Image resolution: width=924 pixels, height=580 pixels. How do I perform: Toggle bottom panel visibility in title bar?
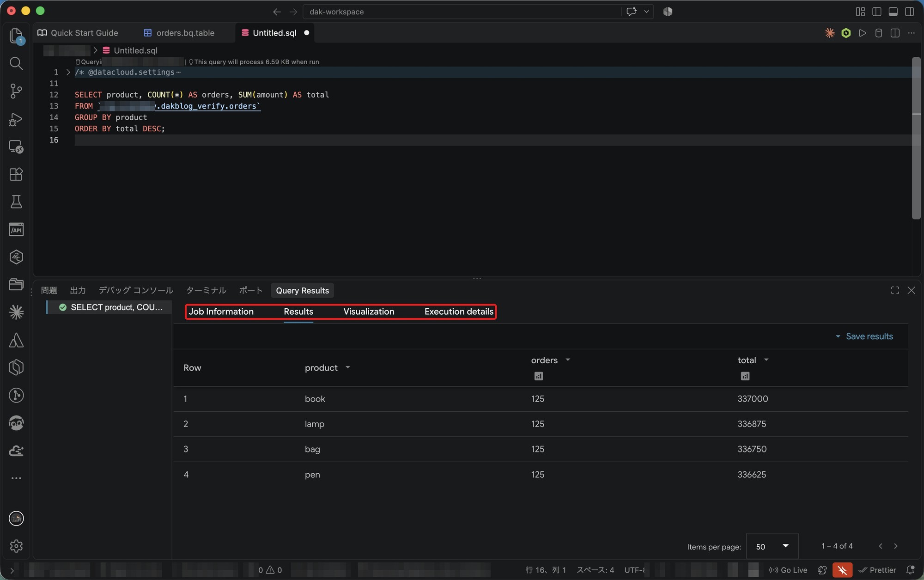pyautogui.click(x=893, y=12)
